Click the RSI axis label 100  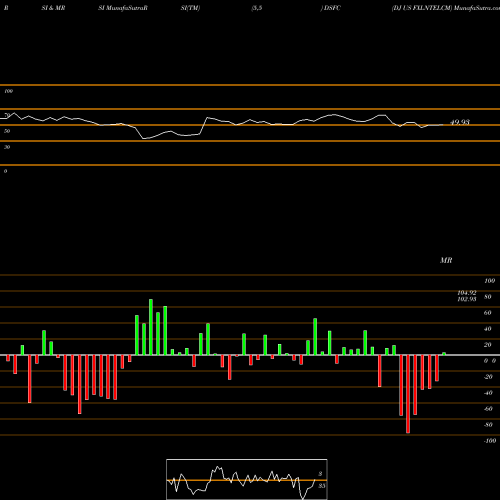tap(8, 91)
